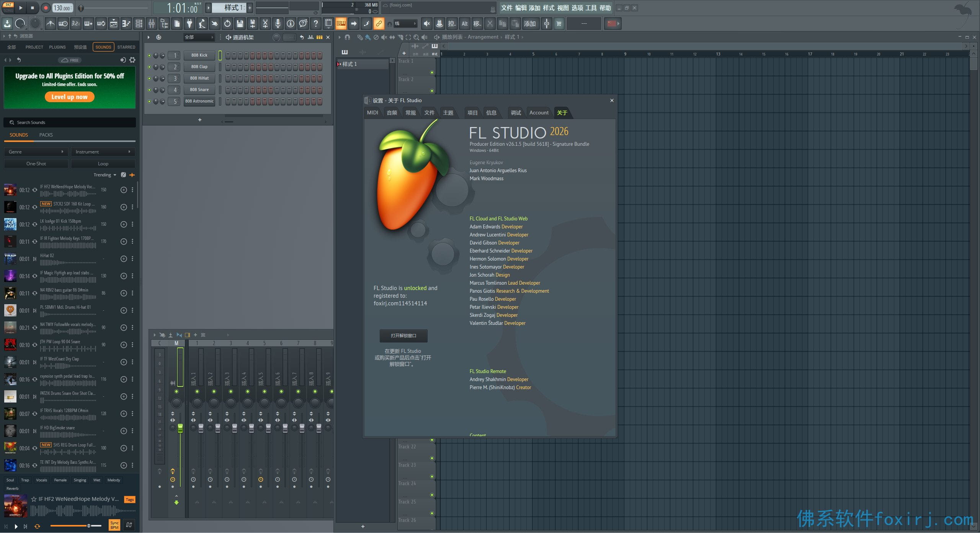
Task: Toggle the green mute light for 808 Kick
Action: click(x=149, y=55)
